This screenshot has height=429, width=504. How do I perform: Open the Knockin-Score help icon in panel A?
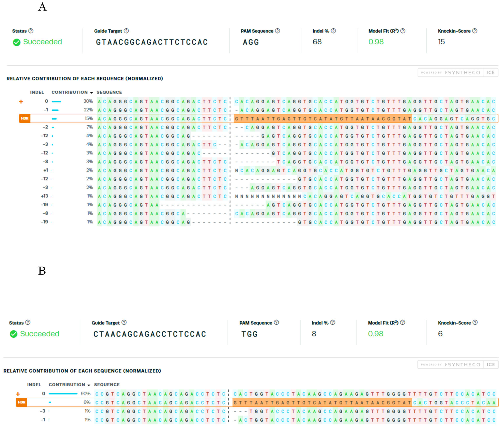click(475, 31)
